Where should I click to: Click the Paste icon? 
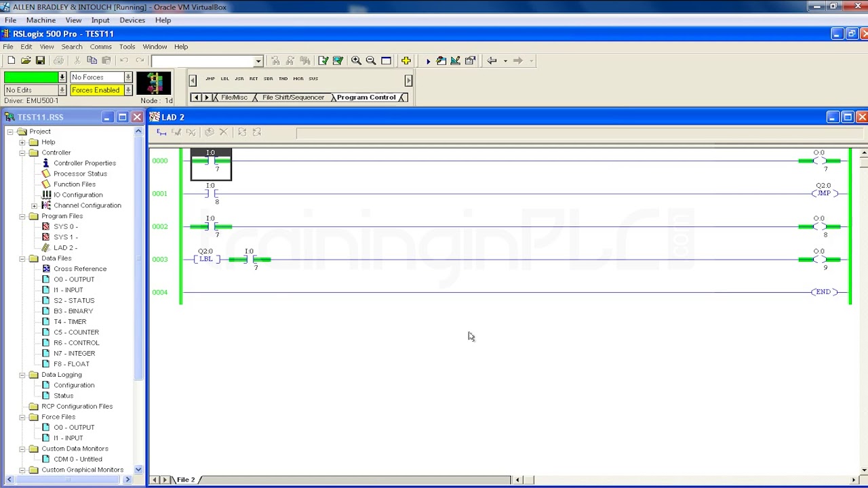(x=106, y=60)
